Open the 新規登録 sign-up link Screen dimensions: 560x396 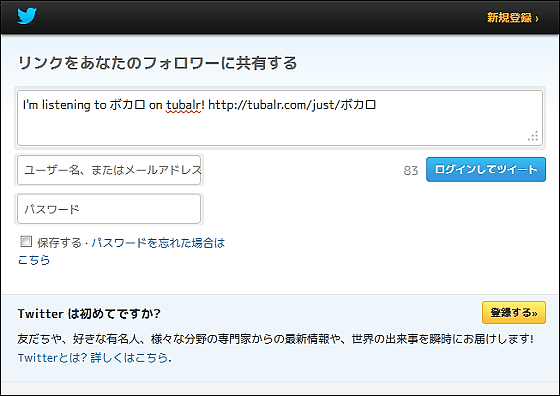click(x=513, y=17)
